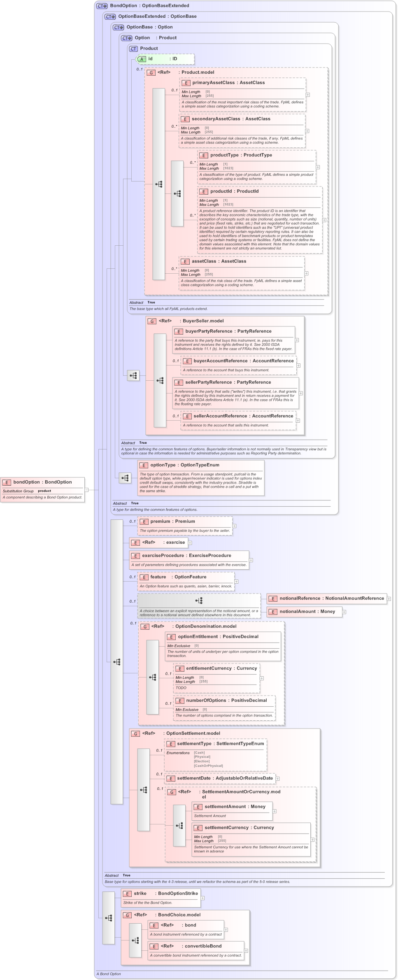Click the E icon of secondaryAssetClass
Image resolution: width=398 pixels, height=980 pixels.
coord(185,119)
